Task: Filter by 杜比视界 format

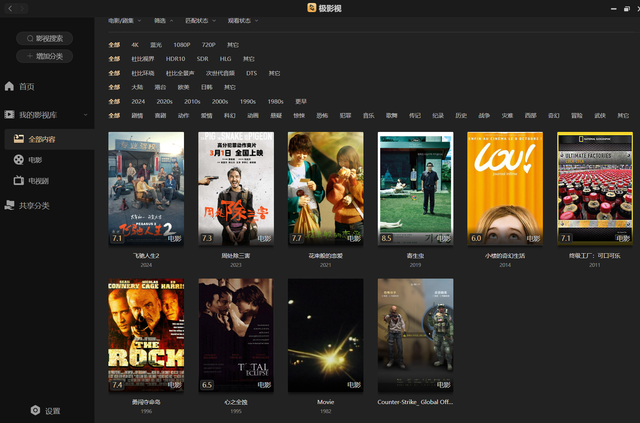Action: pyautogui.click(x=143, y=59)
